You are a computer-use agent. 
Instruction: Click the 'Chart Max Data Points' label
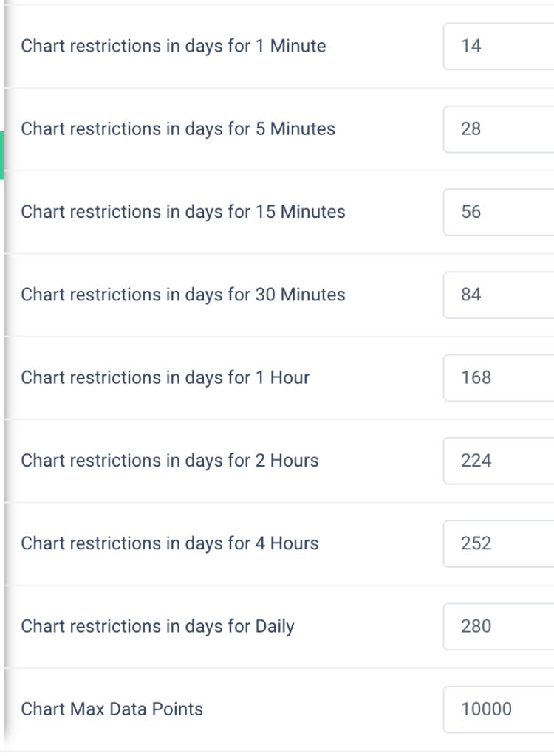click(x=112, y=709)
